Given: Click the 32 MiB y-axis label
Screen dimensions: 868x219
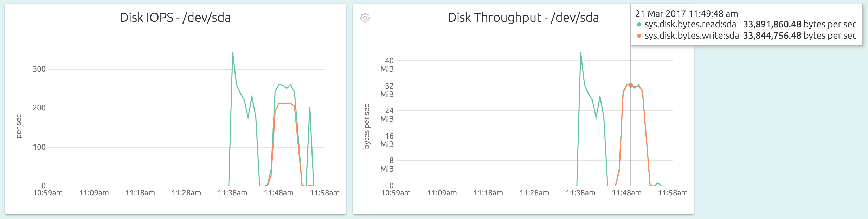Looking at the screenshot, I should [387, 90].
